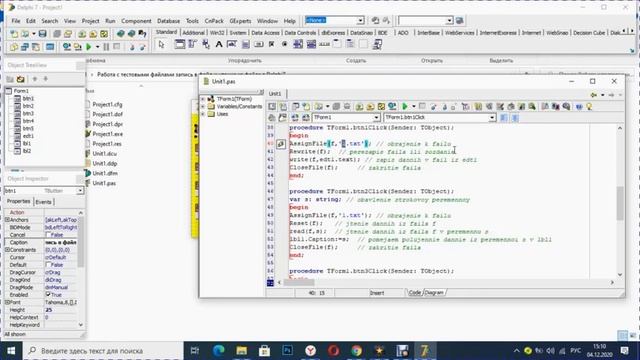Pick the RadioButton component in the palette
This screenshot has width=640, height=360.
click(x=284, y=44)
